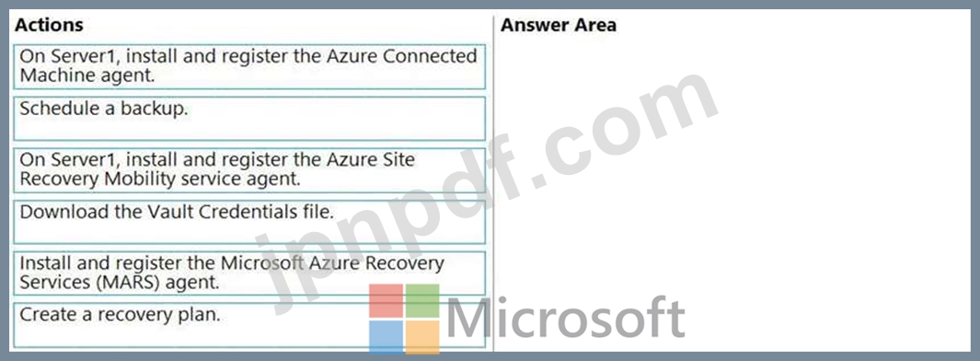Select the 'Schedule a backup' action

point(249,118)
